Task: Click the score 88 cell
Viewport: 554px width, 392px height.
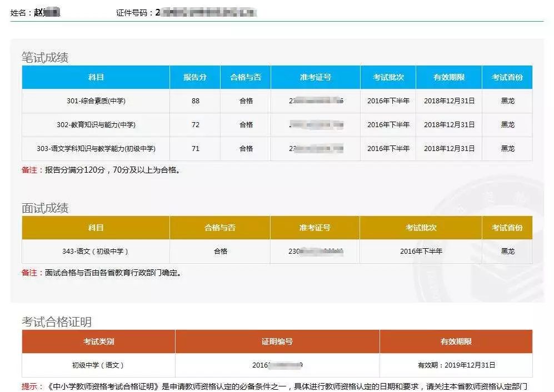Action: 195,101
